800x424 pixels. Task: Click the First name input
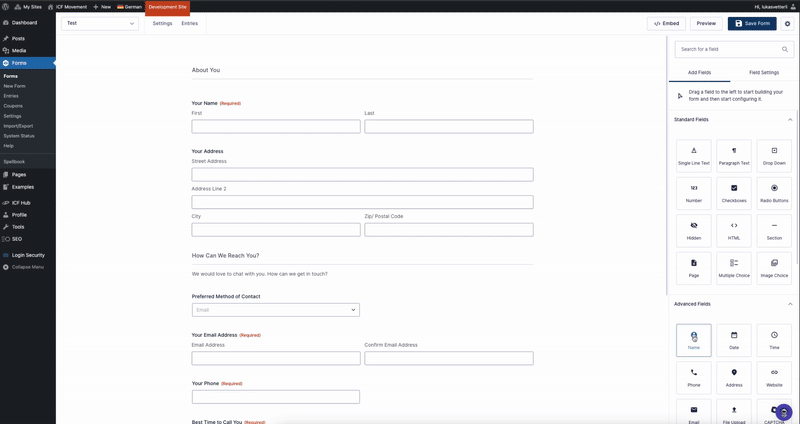click(x=276, y=127)
